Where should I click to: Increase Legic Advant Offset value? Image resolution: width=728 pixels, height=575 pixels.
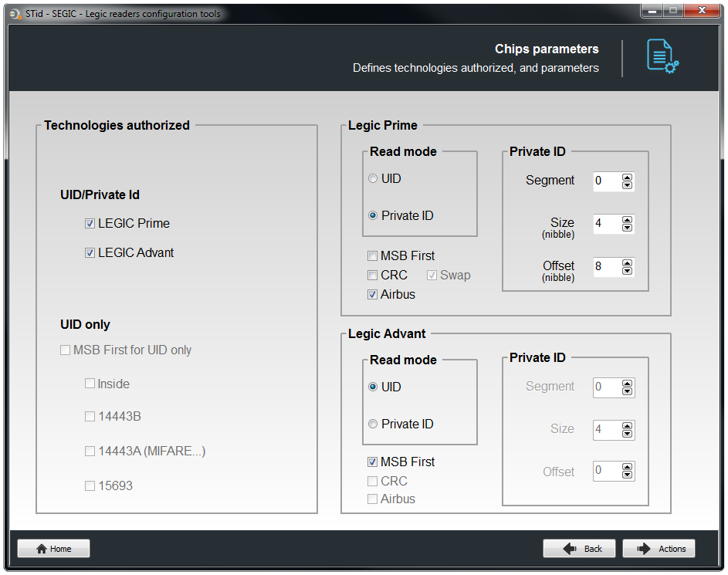point(627,467)
